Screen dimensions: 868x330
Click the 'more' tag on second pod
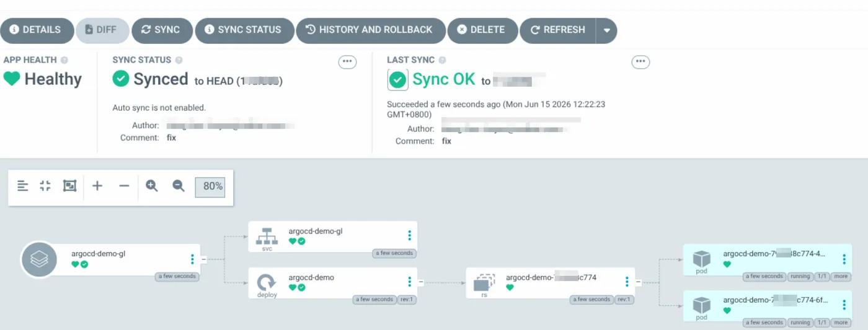pyautogui.click(x=841, y=323)
